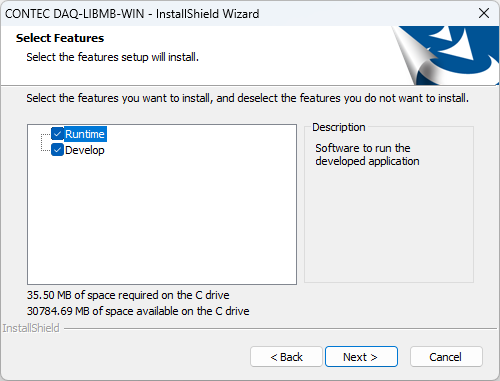Click 'Select the features setup will install.' text
This screenshot has width=500, height=381.
pos(113,57)
